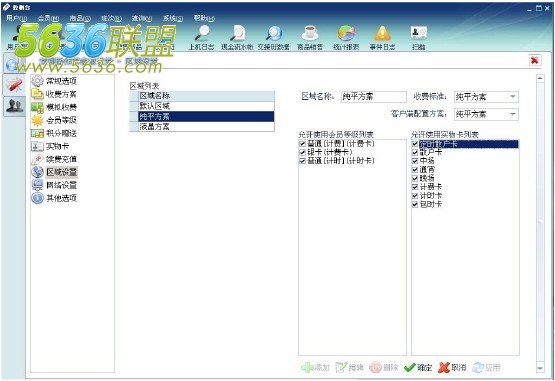Open the 系统 menu
This screenshot has height=381, width=555.
[172, 18]
